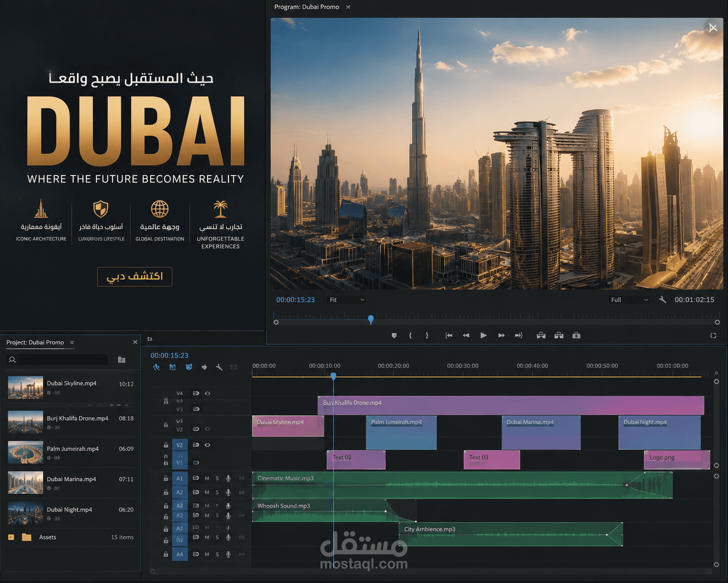
Task: Add a marker from the timeline toolbar
Action: [204, 367]
